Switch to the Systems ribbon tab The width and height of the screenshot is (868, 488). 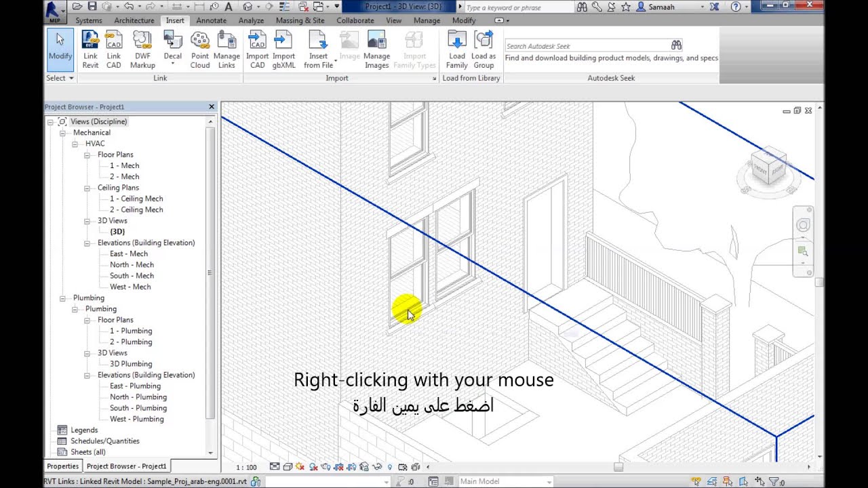pyautogui.click(x=89, y=20)
